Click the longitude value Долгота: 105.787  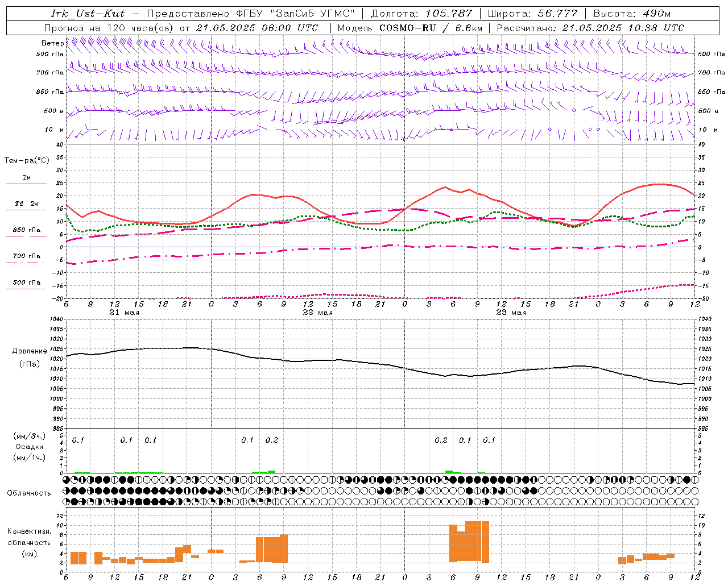[421, 14]
